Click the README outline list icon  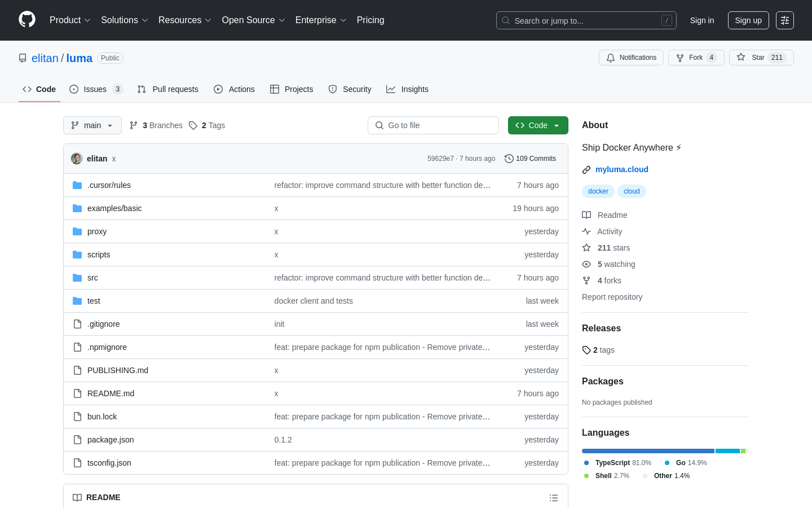554,498
